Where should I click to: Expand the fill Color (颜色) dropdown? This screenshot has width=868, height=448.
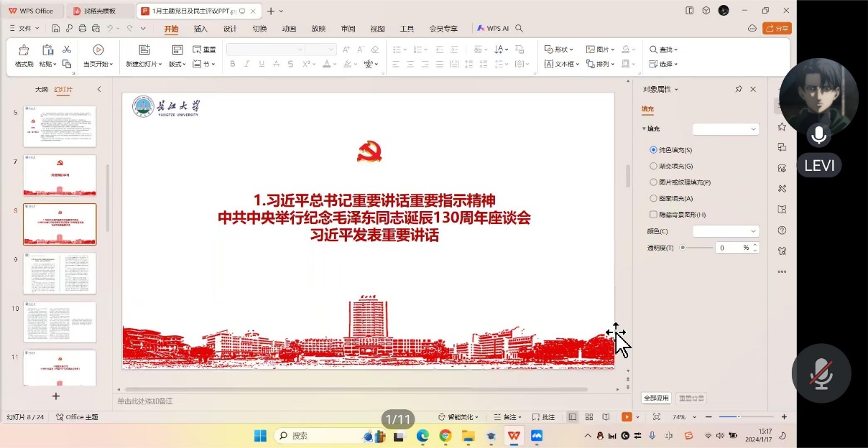726,231
